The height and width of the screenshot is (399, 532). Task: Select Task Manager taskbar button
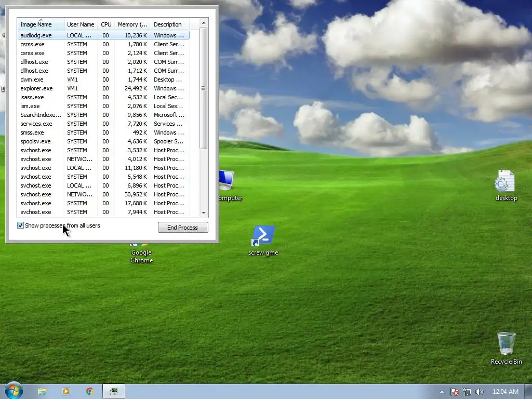pyautogui.click(x=114, y=392)
